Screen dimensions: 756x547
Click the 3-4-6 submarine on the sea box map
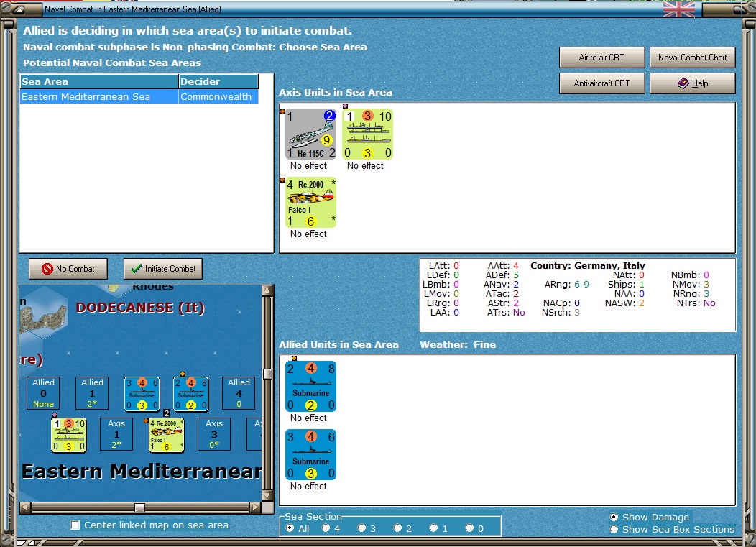pos(142,394)
